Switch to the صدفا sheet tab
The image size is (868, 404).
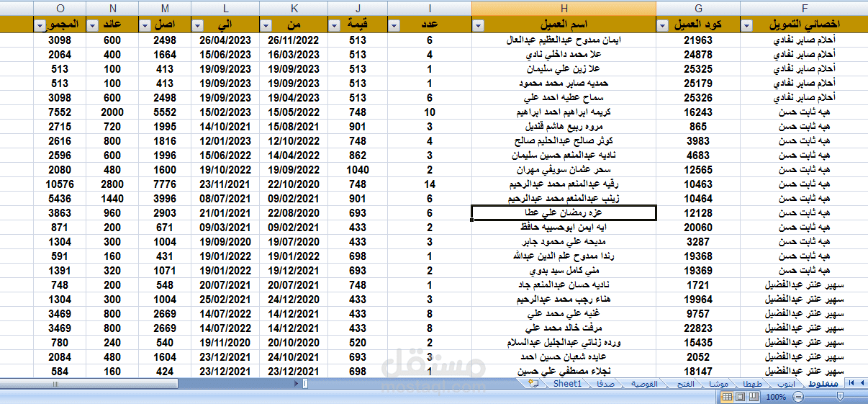click(x=605, y=384)
